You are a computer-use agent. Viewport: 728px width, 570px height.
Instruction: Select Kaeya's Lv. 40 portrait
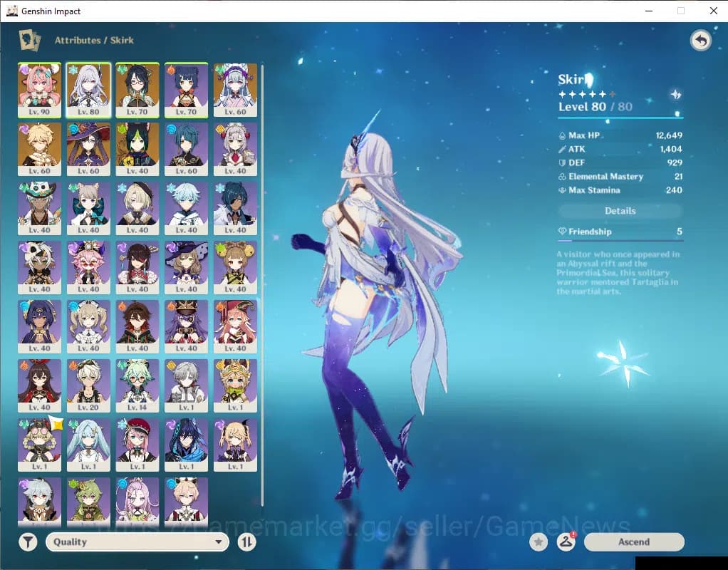pyautogui.click(x=235, y=208)
